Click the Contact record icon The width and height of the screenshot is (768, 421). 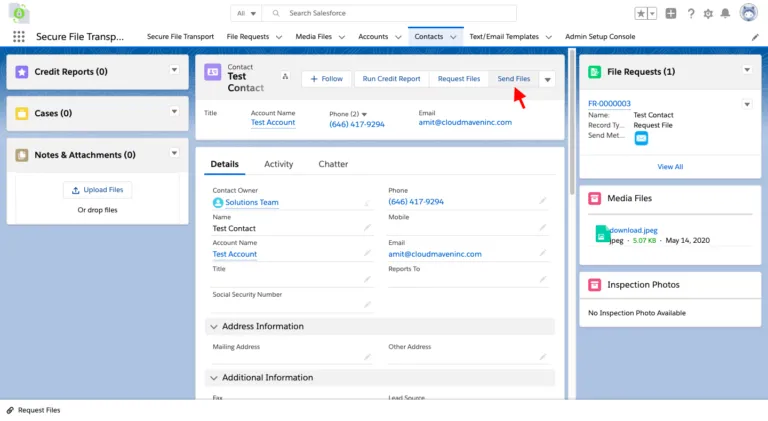[213, 72]
